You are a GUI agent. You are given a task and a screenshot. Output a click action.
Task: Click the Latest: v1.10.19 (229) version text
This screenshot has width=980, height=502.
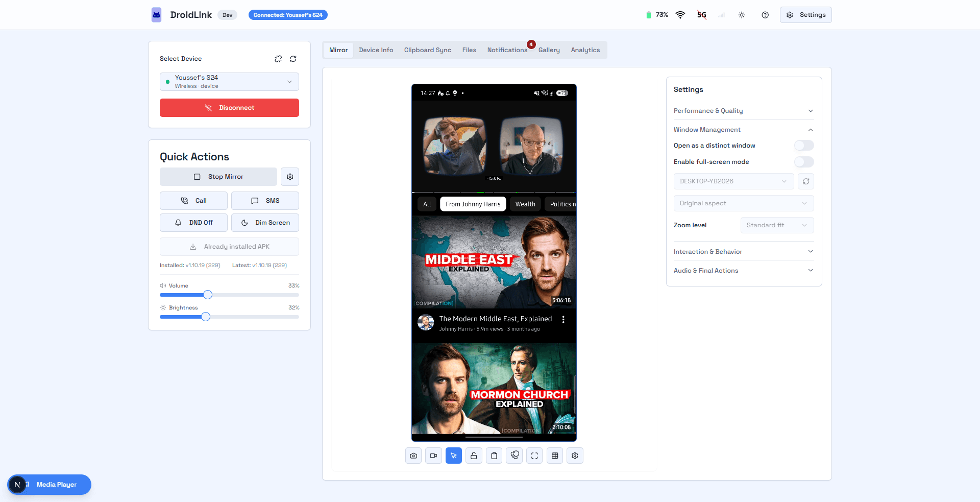259,266
